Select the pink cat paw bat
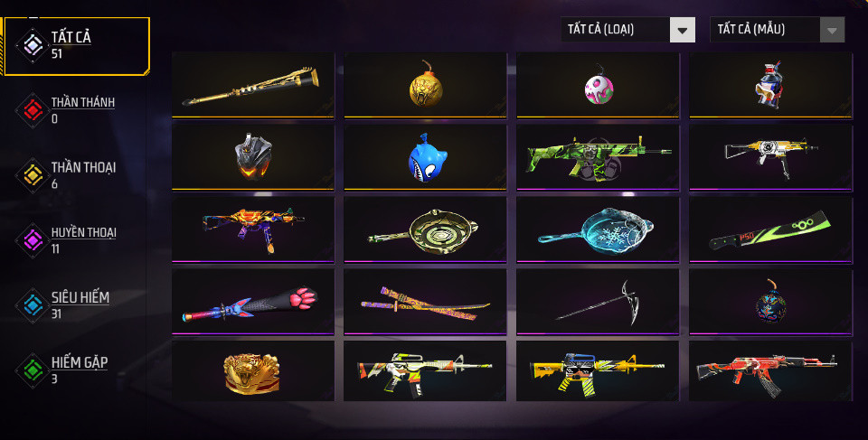This screenshot has height=440, width=868. tap(253, 302)
